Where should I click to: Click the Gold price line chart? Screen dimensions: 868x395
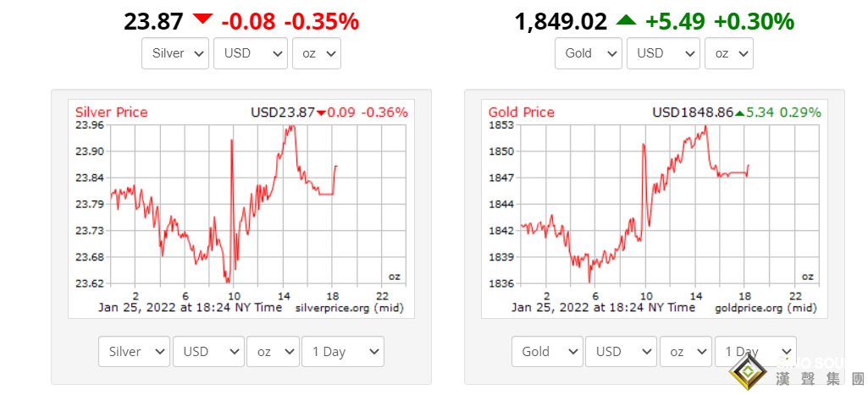click(x=661, y=203)
